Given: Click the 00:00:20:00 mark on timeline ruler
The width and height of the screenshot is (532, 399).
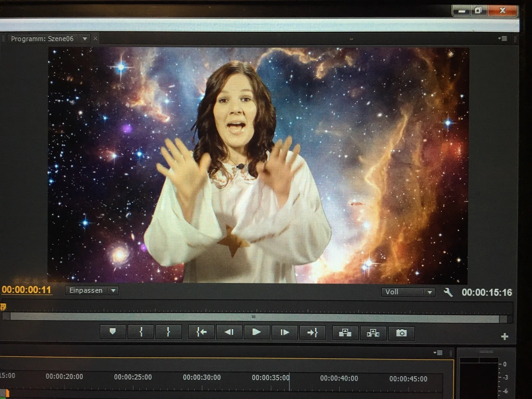Looking at the screenshot, I should point(64,377).
